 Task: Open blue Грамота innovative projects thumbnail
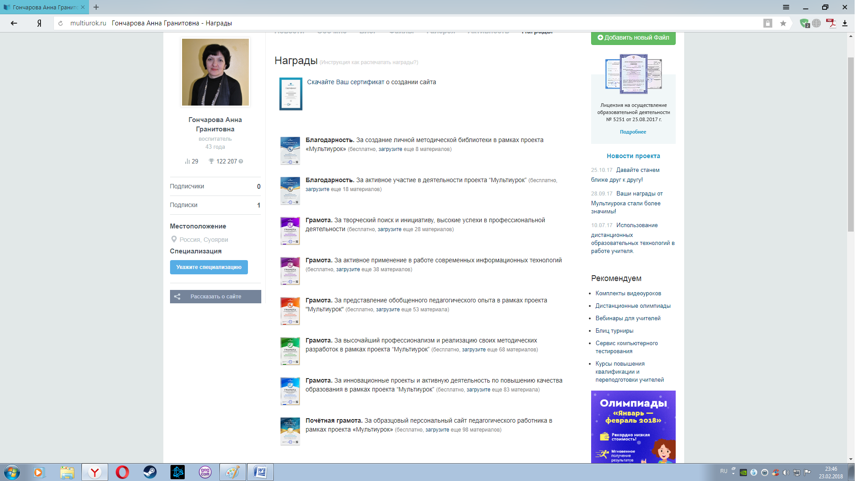click(290, 391)
